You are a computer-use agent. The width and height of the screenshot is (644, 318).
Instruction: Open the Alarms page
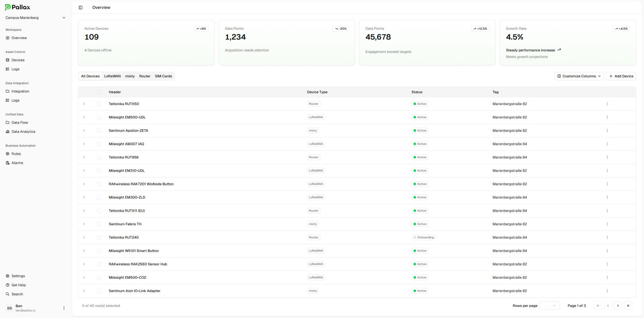point(17,163)
